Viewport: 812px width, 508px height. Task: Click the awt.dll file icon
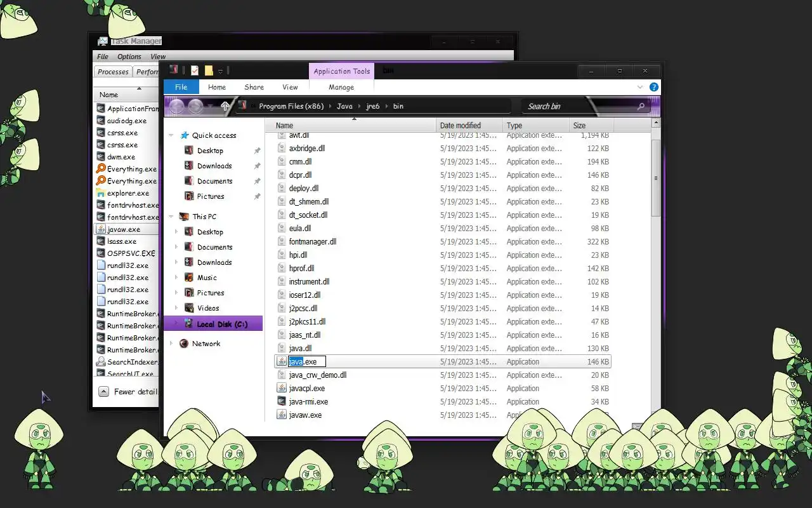282,135
